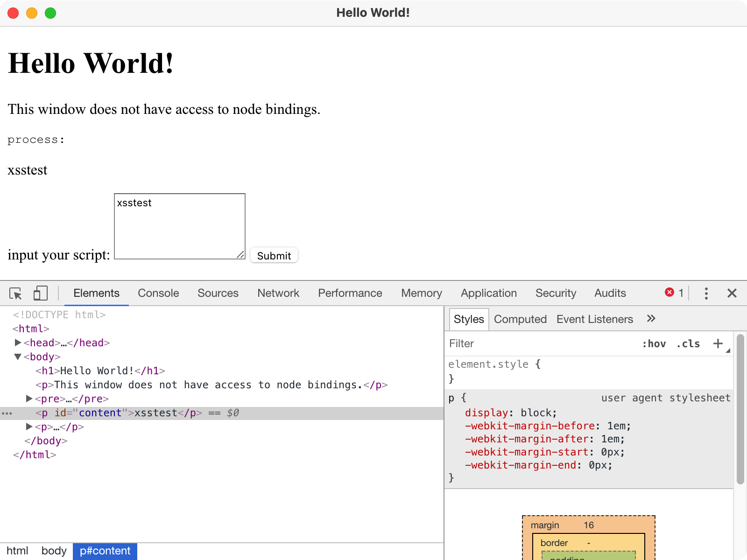Click the process: preformatted text

(x=36, y=140)
